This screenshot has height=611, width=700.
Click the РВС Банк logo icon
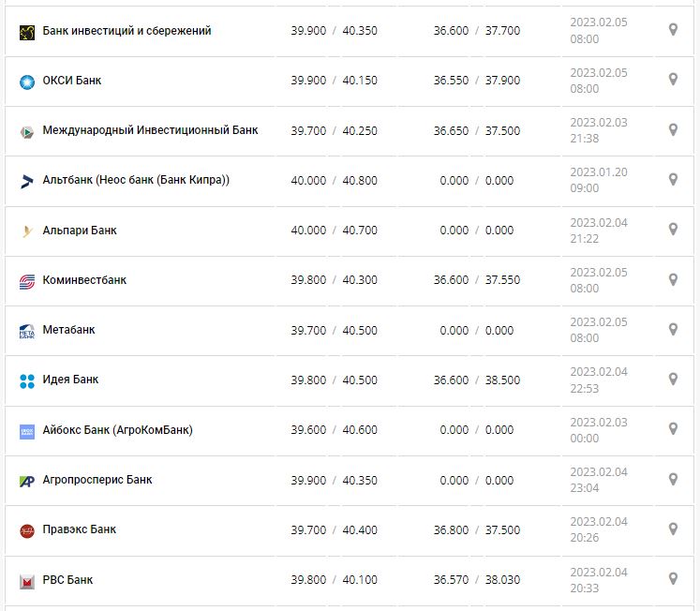coord(26,581)
